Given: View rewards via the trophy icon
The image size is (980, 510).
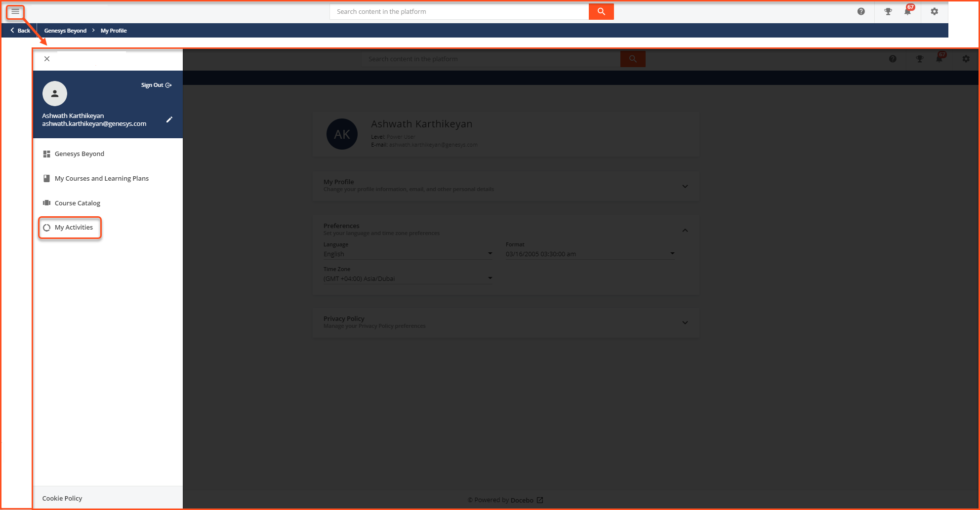Looking at the screenshot, I should pos(888,11).
